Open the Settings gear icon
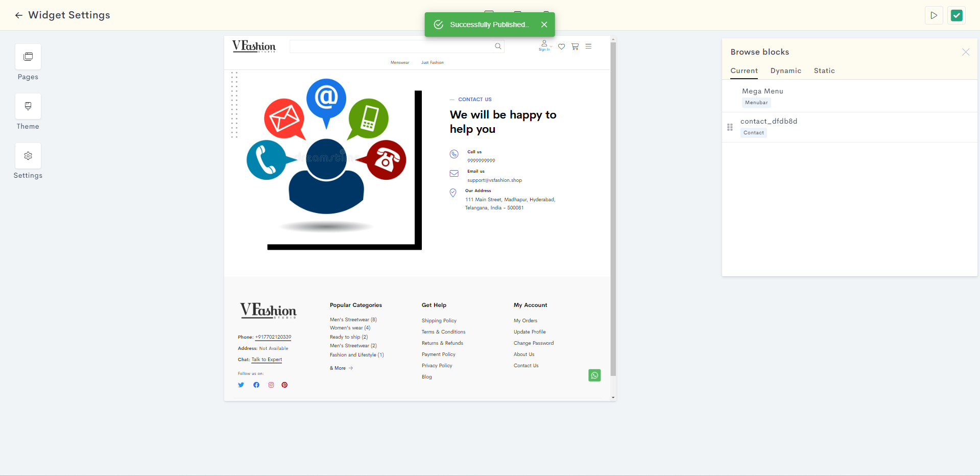The image size is (980, 476). tap(28, 156)
